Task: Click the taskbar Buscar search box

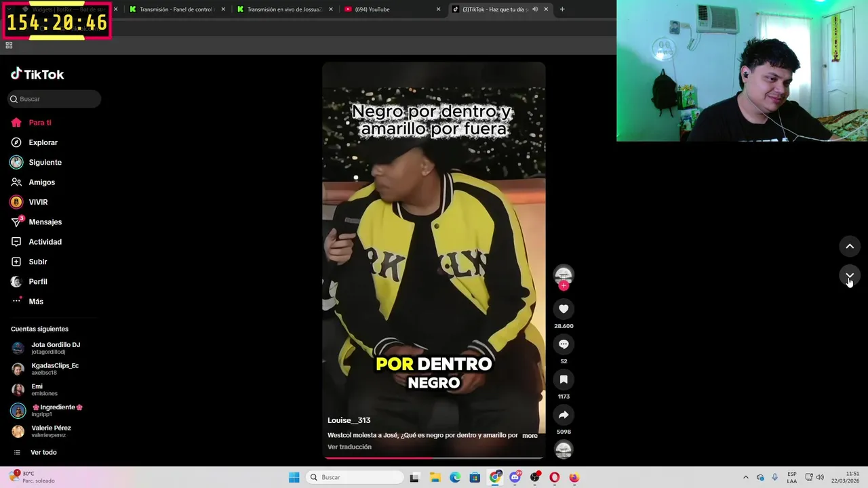Action: [353, 478]
